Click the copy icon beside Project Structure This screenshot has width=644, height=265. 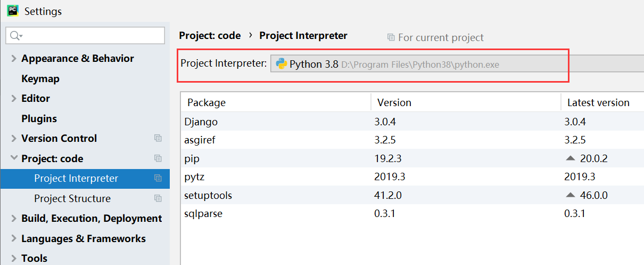(158, 198)
